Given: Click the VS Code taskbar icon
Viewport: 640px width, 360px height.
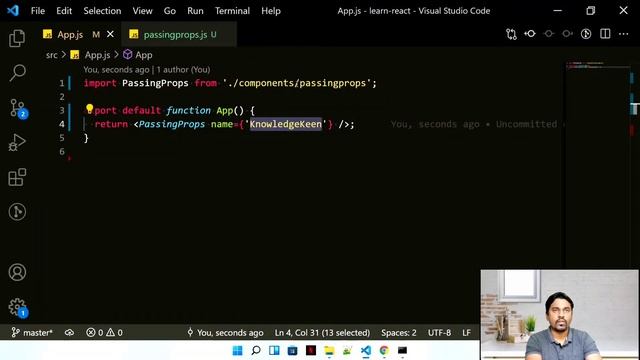Looking at the screenshot, I should point(366,351).
